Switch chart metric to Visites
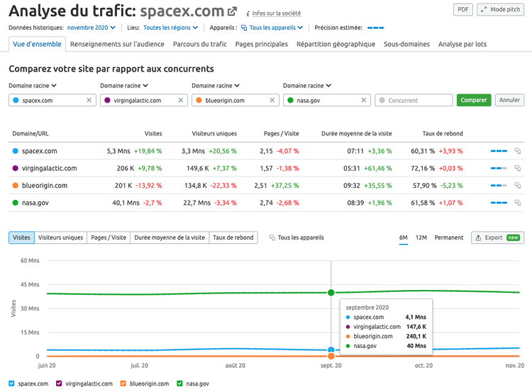Image resolution: width=532 pixels, height=392 pixels. [x=21, y=237]
